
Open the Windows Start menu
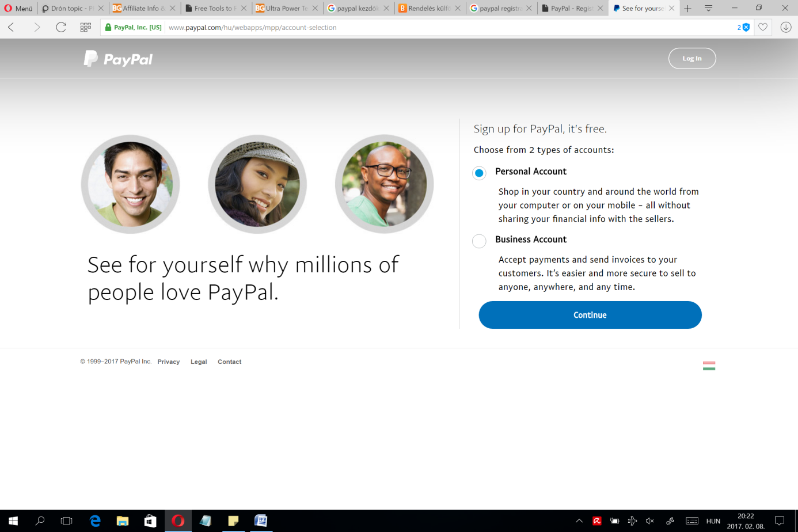coord(13,520)
